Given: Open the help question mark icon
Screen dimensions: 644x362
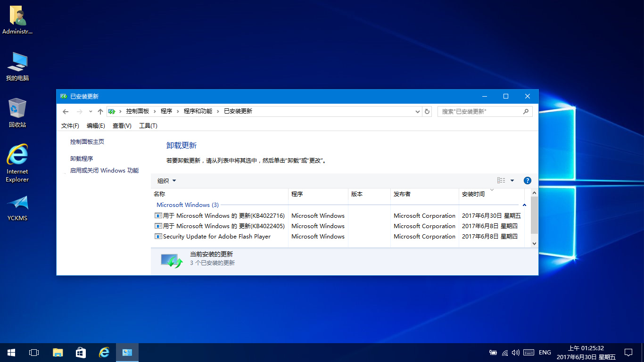Looking at the screenshot, I should point(528,181).
